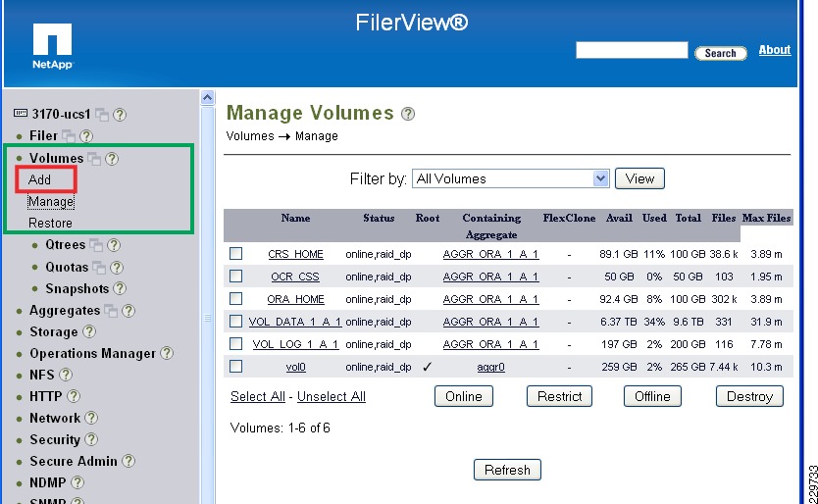Click the Restrict button
818x504 pixels.
coord(559,396)
